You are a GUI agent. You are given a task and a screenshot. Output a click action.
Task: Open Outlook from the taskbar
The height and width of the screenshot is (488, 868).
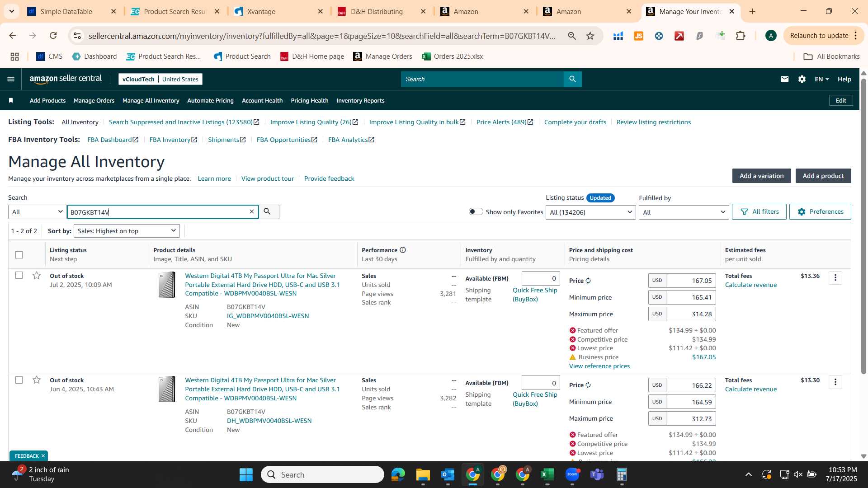pyautogui.click(x=448, y=474)
